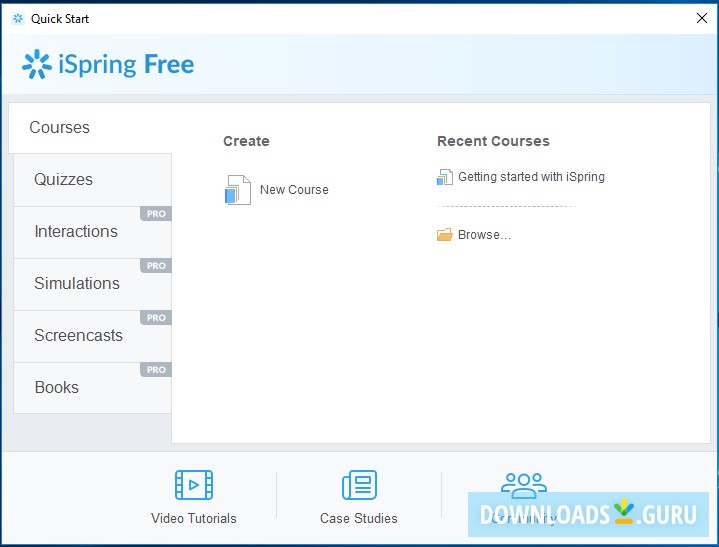The width and height of the screenshot is (719, 547).
Task: Go to the Simulations tab
Action: 93,283
